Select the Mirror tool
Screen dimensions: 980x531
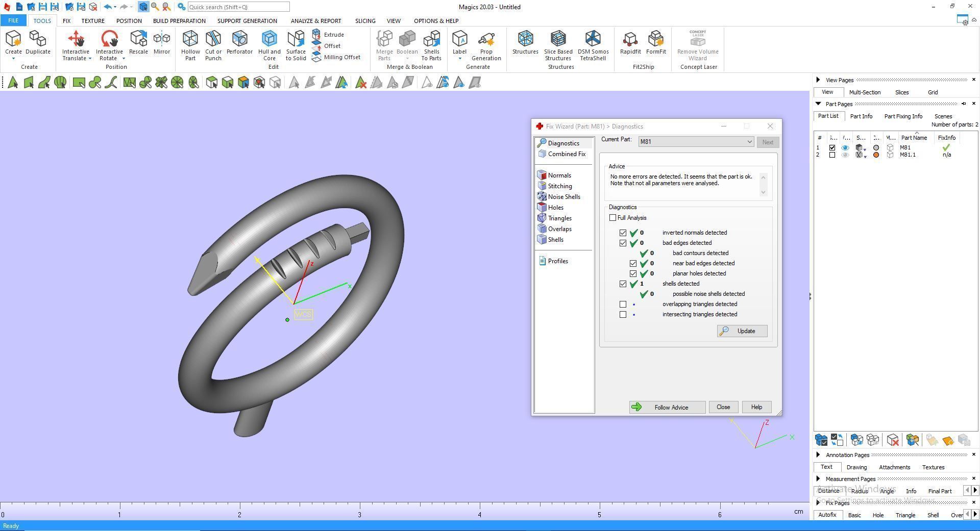click(x=162, y=43)
